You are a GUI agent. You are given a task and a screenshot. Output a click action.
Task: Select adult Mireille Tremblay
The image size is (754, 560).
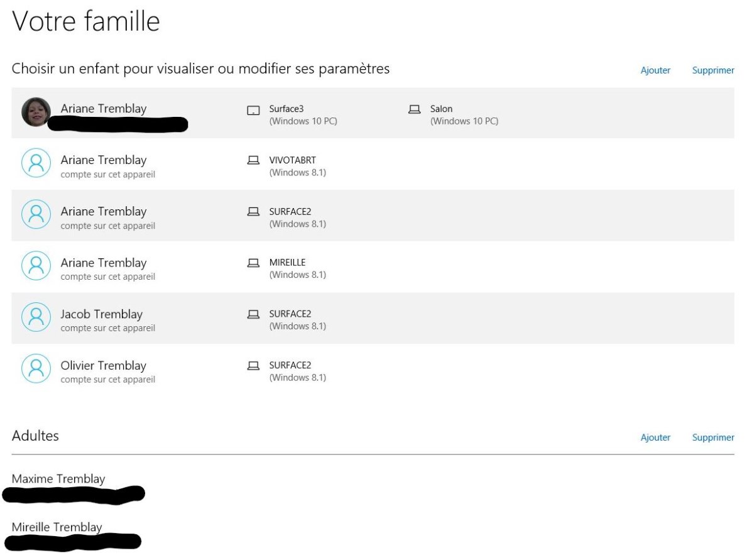click(57, 527)
